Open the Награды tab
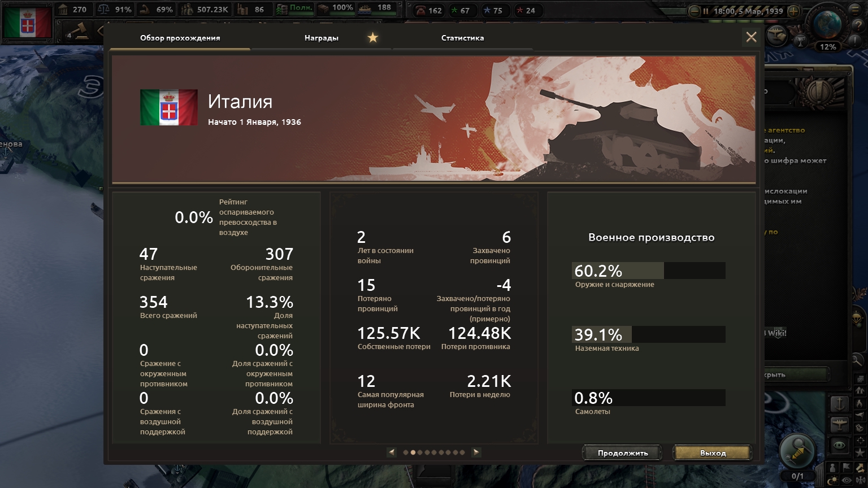 coord(321,38)
